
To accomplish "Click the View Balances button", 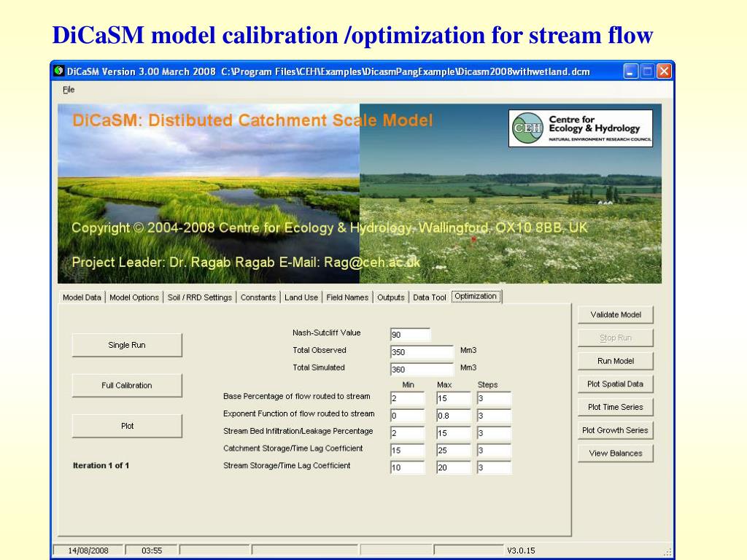I will pos(616,454).
